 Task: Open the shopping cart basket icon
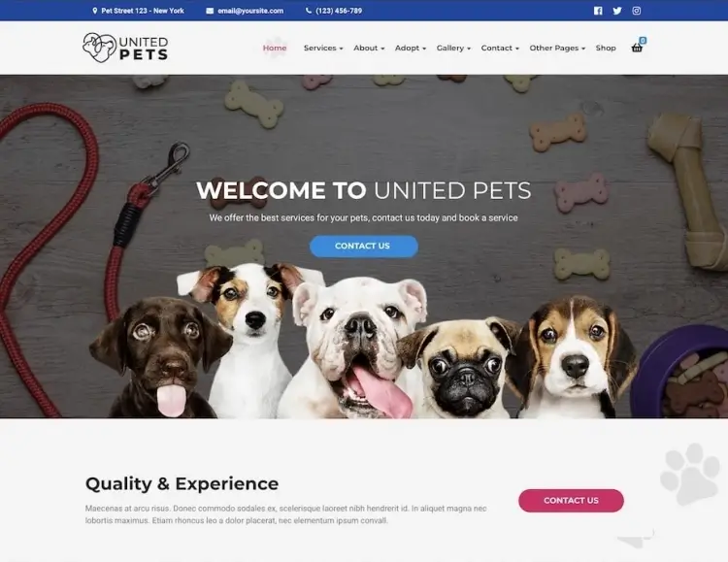coord(637,48)
